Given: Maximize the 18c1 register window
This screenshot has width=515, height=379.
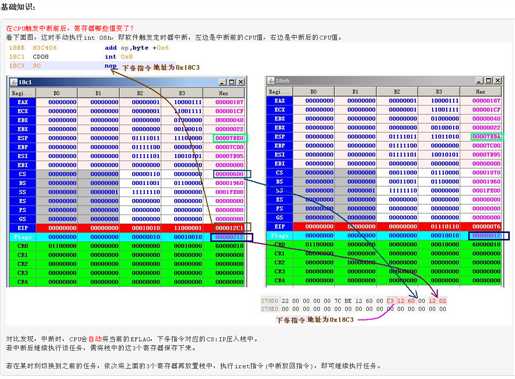Looking at the screenshot, I should click(232, 82).
